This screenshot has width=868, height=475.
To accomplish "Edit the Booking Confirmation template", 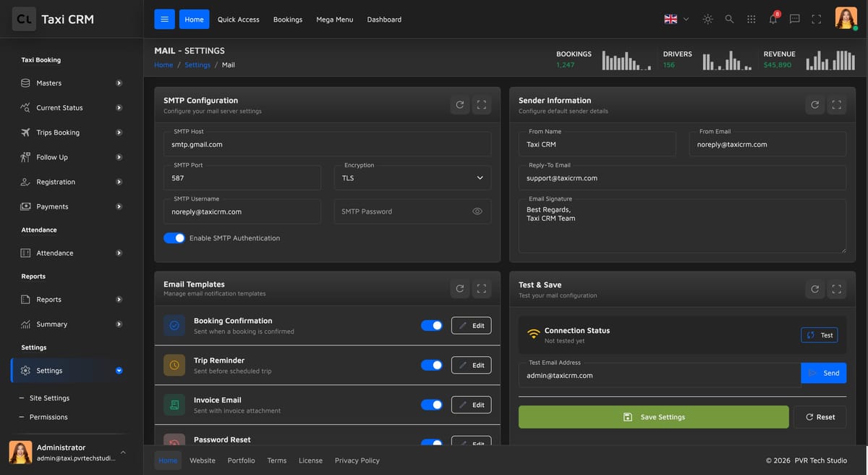I will [x=471, y=326].
